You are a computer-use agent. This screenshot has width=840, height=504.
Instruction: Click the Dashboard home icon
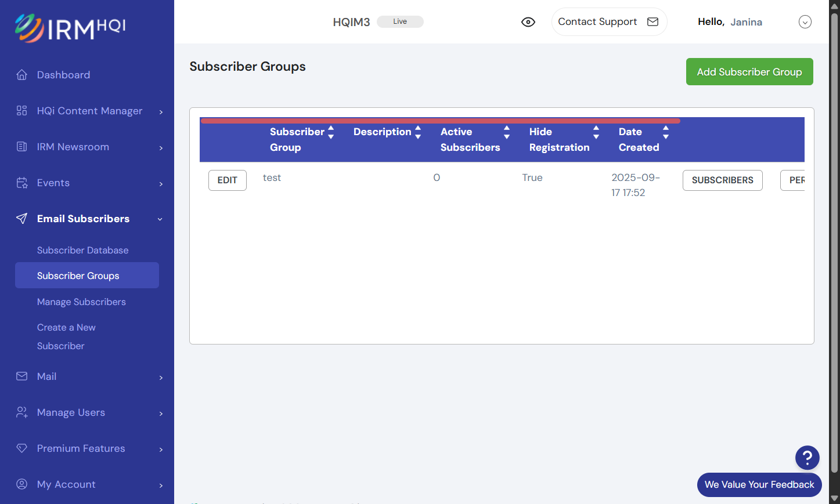coord(22,75)
